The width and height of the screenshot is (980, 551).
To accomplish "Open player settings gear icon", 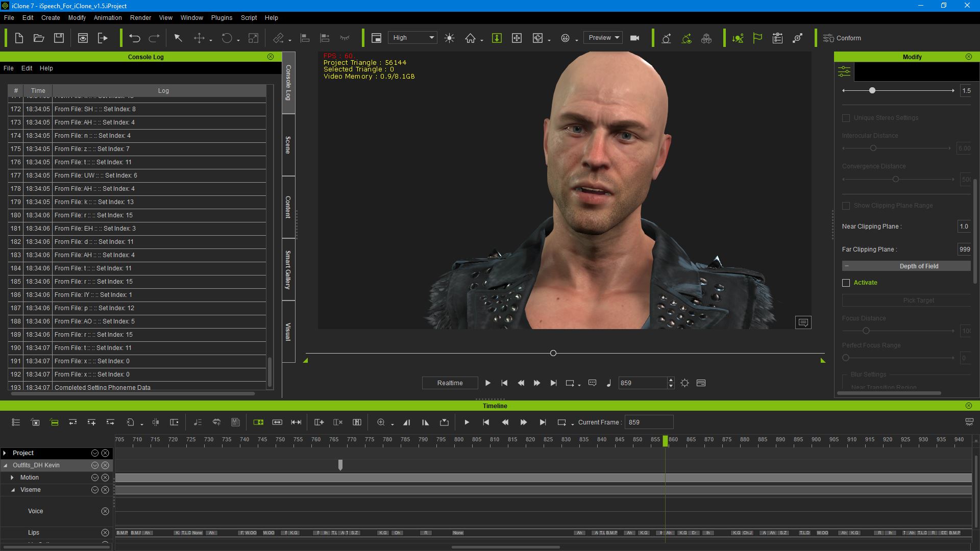I will (685, 383).
